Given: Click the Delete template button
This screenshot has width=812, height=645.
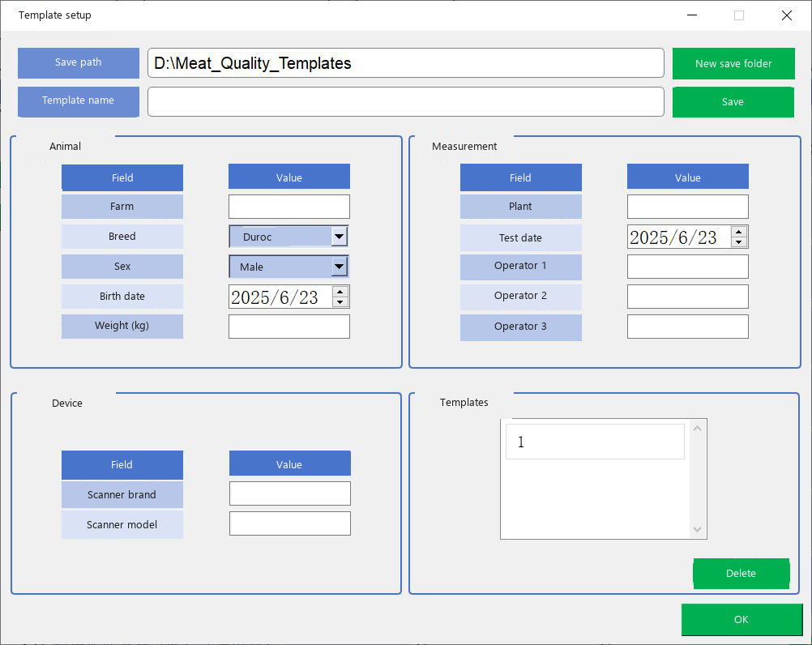Looking at the screenshot, I should click(741, 573).
